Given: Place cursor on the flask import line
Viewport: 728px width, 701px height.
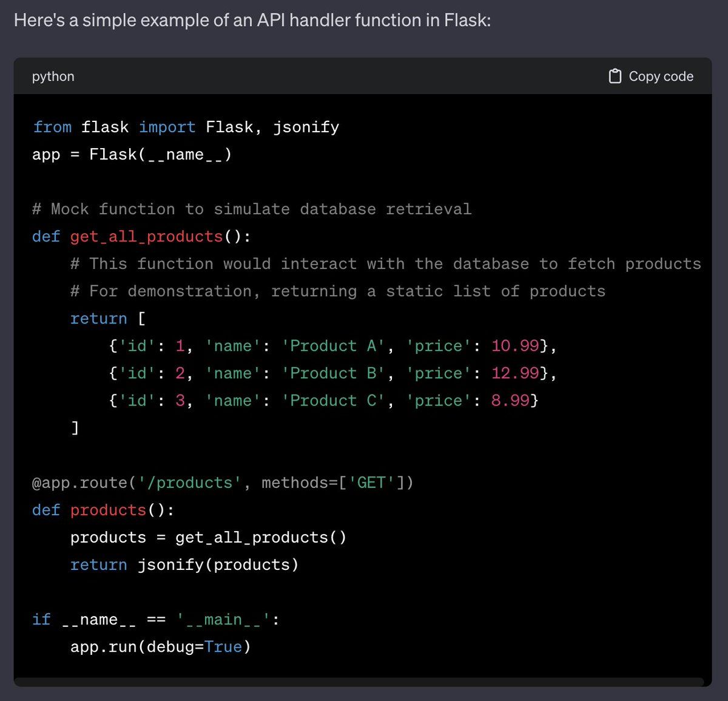Looking at the screenshot, I should coord(186,127).
